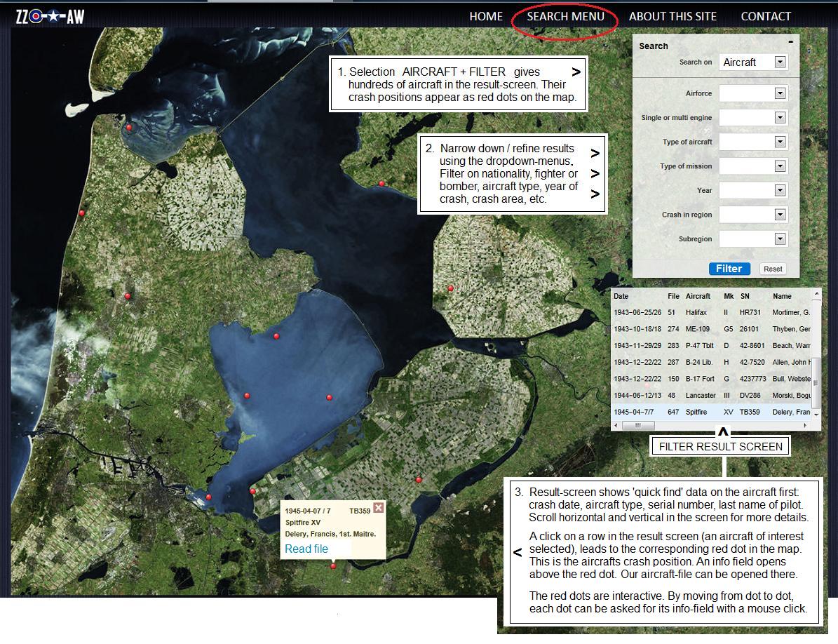Open the Year dropdown
Screen dimensions: 838x644
(779, 191)
